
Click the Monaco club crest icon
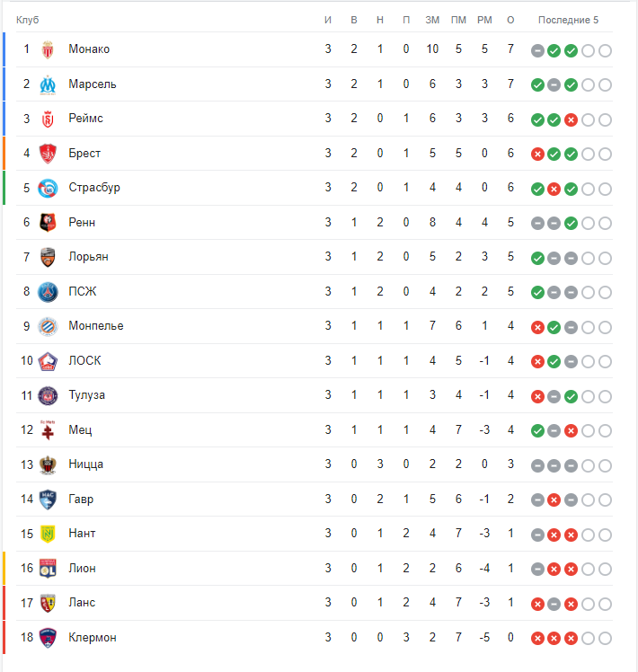(48, 49)
